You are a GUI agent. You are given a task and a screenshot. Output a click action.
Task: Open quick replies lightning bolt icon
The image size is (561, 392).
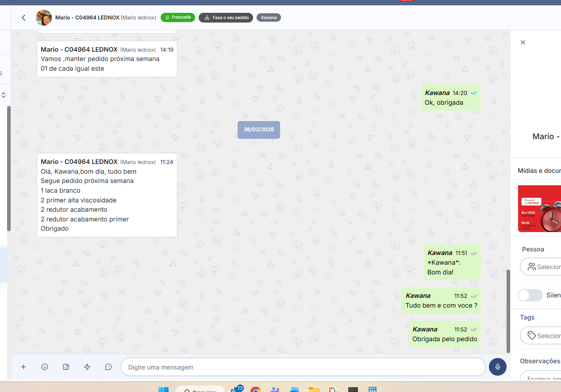click(x=87, y=367)
